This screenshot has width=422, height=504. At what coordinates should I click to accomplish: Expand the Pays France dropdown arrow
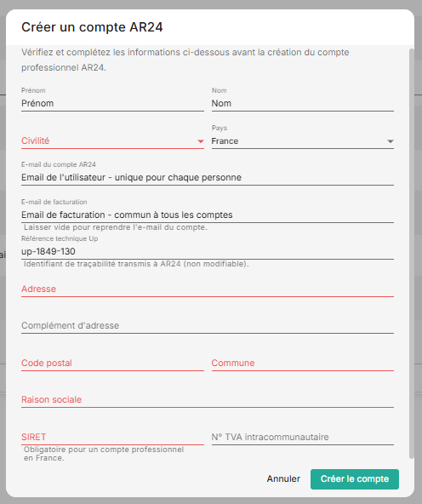coord(391,141)
